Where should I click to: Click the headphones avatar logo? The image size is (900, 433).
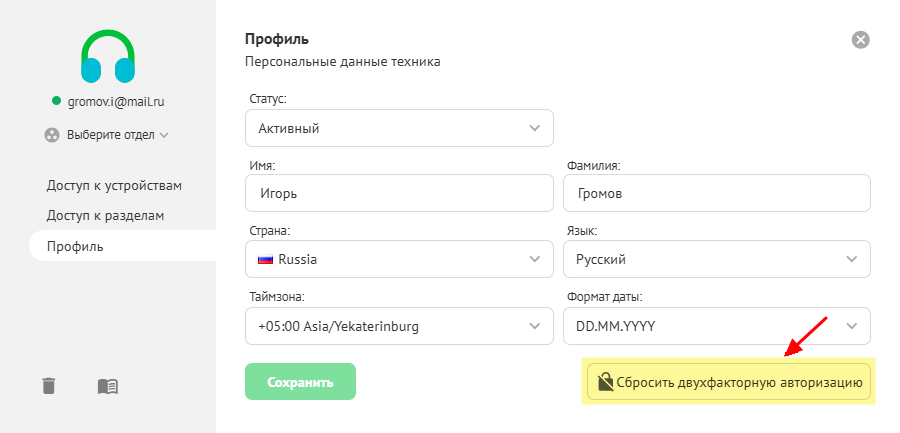tap(108, 56)
